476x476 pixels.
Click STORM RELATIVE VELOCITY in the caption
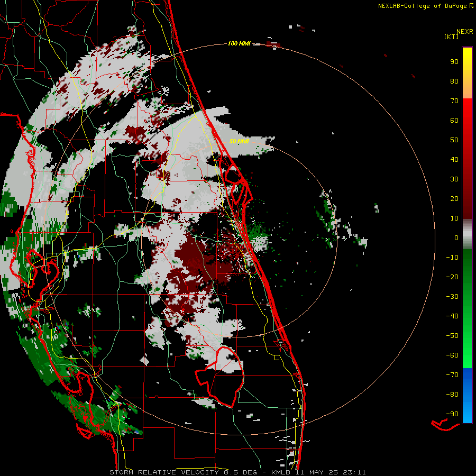click(164, 472)
